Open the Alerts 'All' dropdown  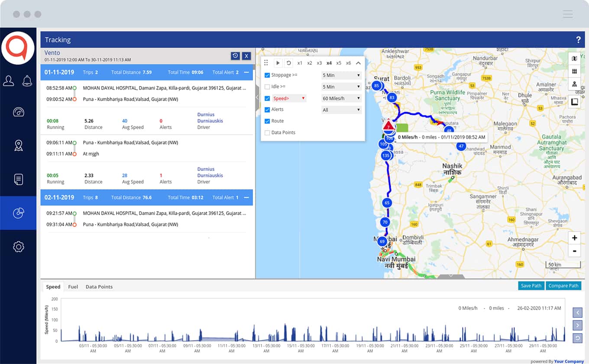(x=341, y=110)
